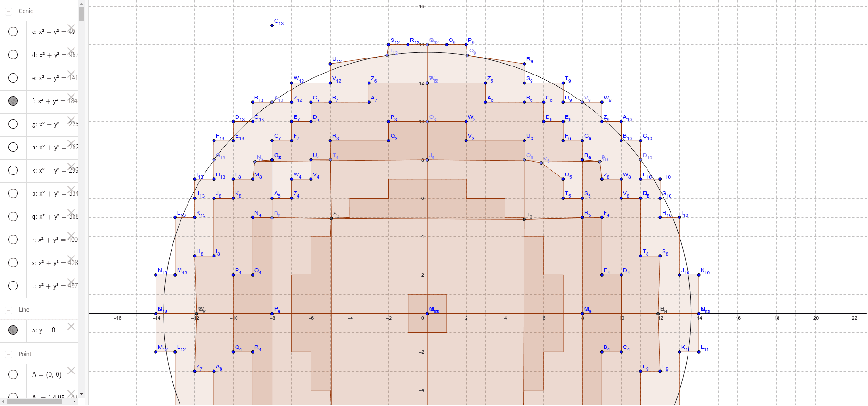Click point Q13 above the circle
The width and height of the screenshot is (868, 406).
(x=272, y=25)
